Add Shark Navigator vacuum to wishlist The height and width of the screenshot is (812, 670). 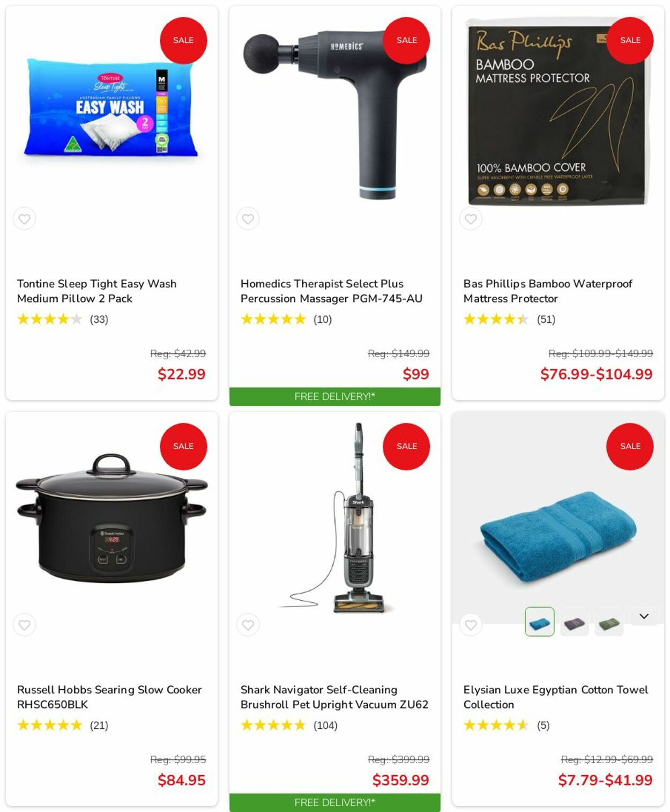point(248,625)
